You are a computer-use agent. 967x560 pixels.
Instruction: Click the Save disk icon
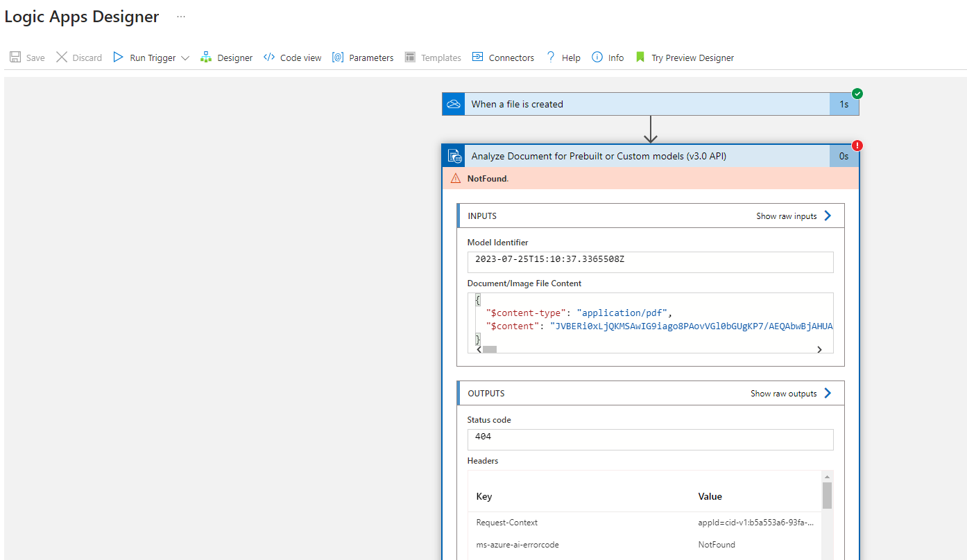click(15, 58)
